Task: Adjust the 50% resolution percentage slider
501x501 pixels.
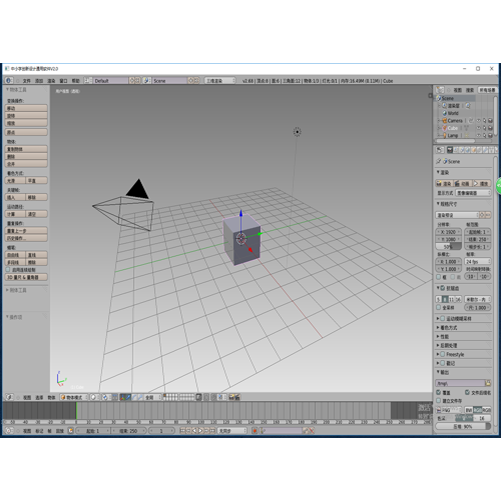Action: point(449,247)
